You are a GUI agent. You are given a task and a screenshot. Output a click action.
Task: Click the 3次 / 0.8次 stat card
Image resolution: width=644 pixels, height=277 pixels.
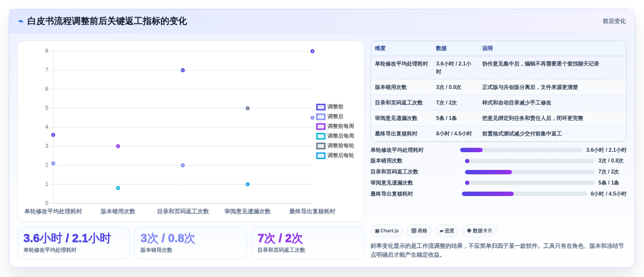(191, 243)
